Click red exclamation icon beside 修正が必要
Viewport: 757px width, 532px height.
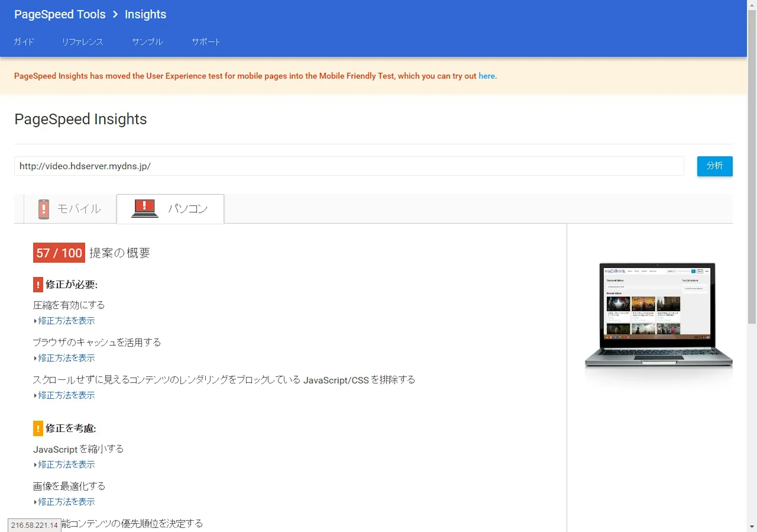click(x=38, y=285)
